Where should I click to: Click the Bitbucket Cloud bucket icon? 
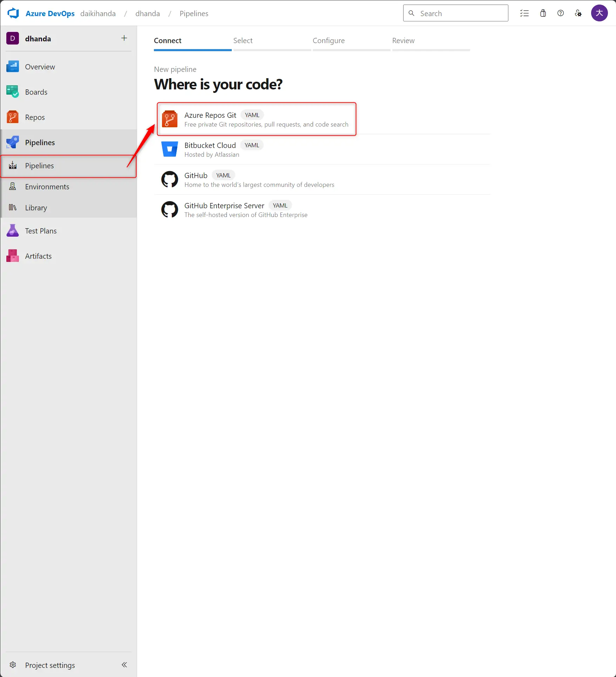coord(170,149)
